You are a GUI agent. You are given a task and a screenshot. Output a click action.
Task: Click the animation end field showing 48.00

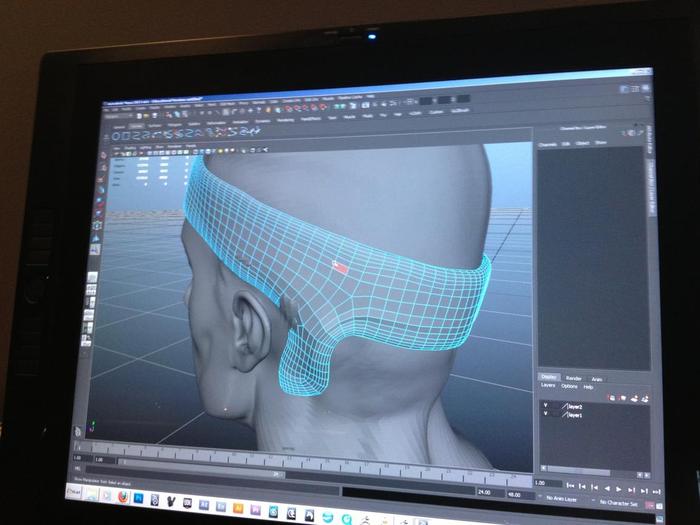(520, 495)
